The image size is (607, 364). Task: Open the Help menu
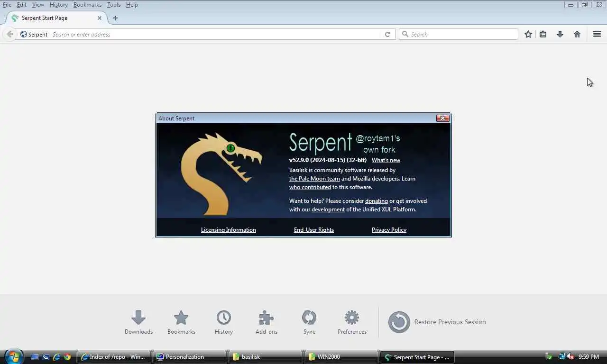point(132,5)
